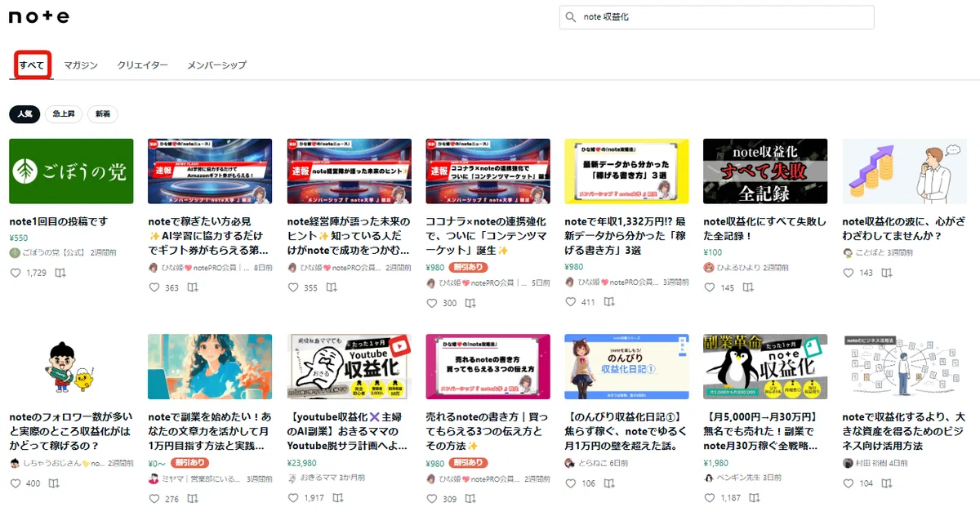Bookmark the noteで年収1,332万円 article
Screen dimensions: 980x525
point(609,302)
